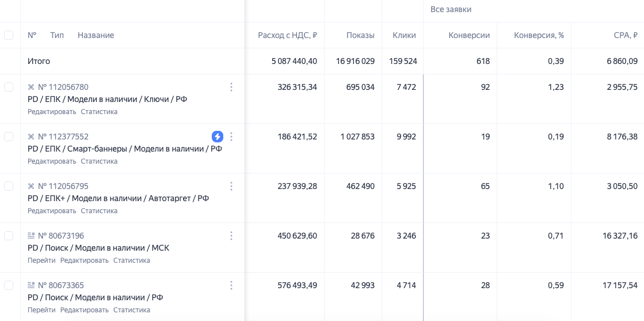Image resolution: width=644 pixels, height=321 pixels.
Task: Open three-dot menu for campaign 80673196
Action: (x=231, y=236)
